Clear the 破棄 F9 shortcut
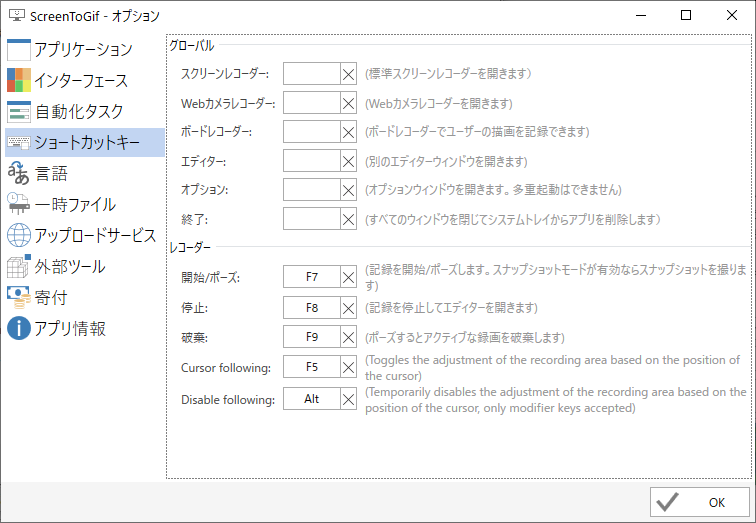 [349, 337]
